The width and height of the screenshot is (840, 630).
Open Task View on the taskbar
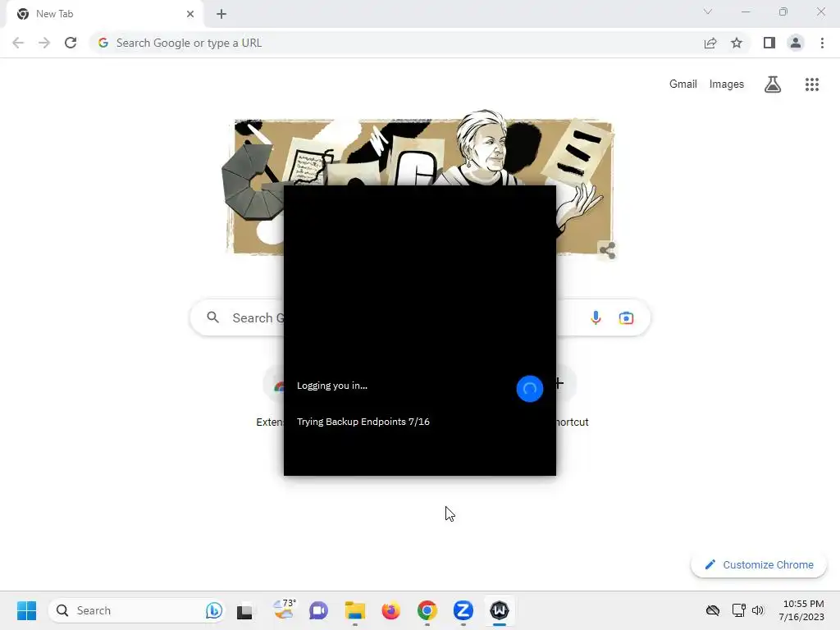click(244, 610)
